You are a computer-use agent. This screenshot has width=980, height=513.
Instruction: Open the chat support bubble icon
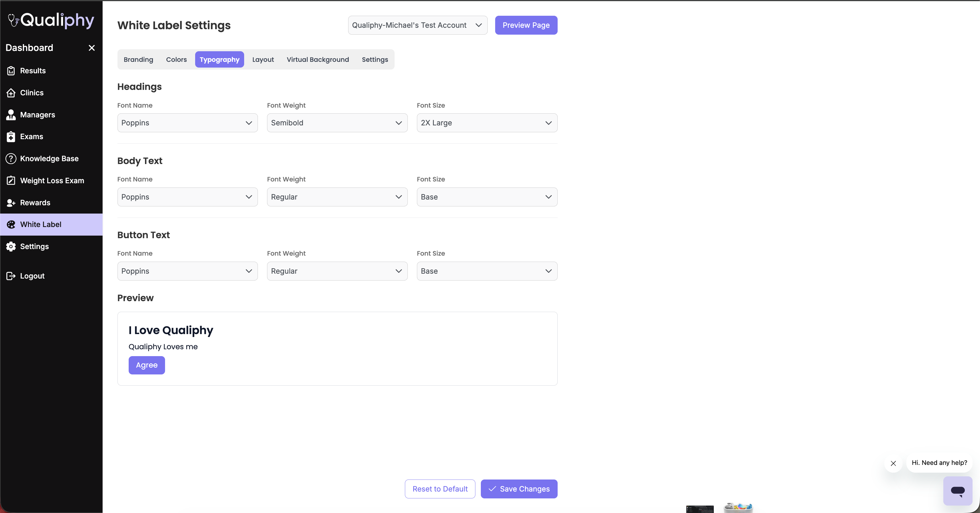click(958, 491)
